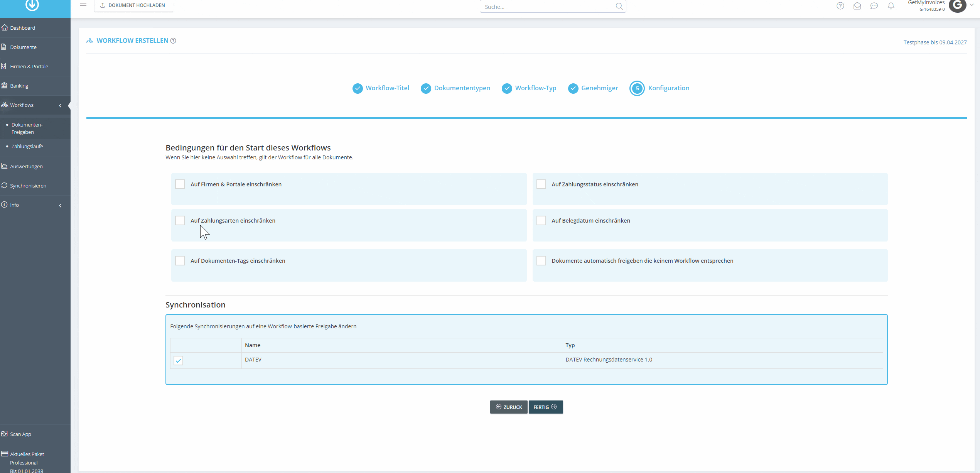This screenshot has width=980, height=473.
Task: Enable Auf Dokumenten-Tags einschränken
Action: (180, 261)
